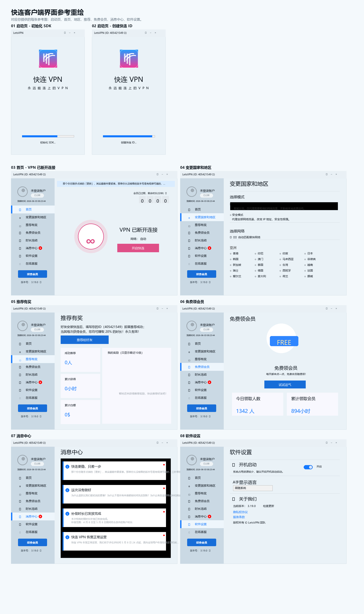Image resolution: width=364 pixels, height=614 pixels.
Task: Open 时长冻结 in panel 04 sidebar
Action: (x=202, y=240)
